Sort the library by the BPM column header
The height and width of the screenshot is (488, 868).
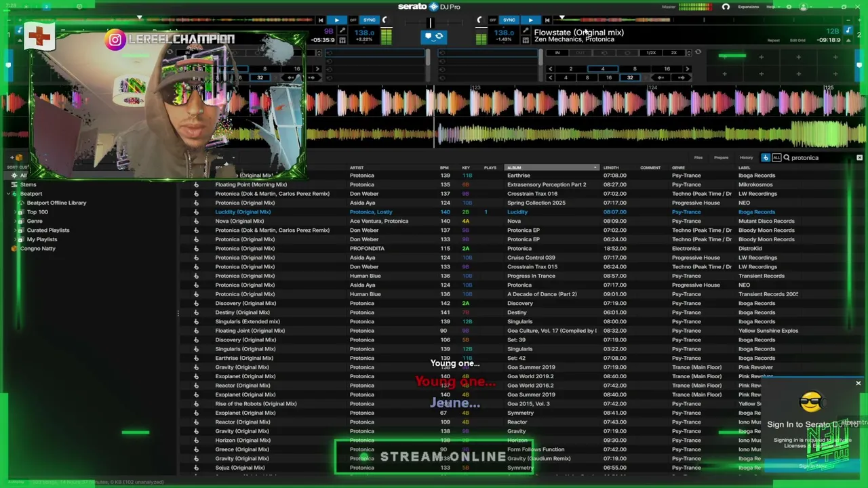444,167
